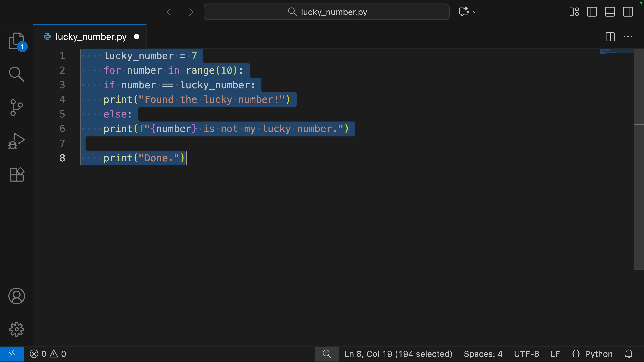This screenshot has height=362, width=644.
Task: Expand the Copilot chat dropdown chevron
Action: click(475, 12)
